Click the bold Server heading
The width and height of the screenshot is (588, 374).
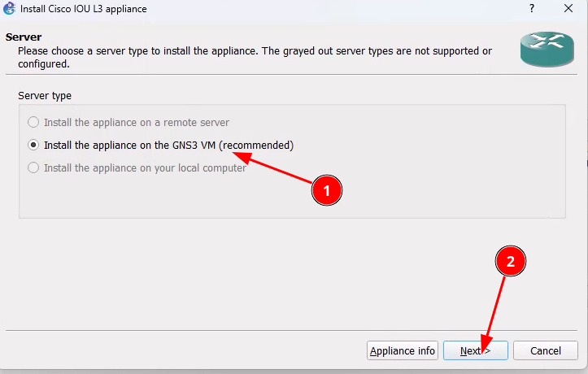coord(24,37)
